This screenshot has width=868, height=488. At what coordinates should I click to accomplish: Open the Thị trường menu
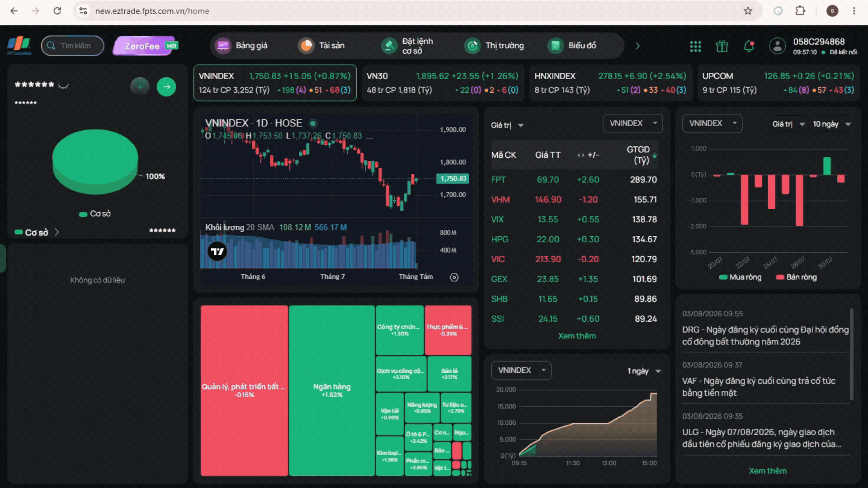click(494, 46)
